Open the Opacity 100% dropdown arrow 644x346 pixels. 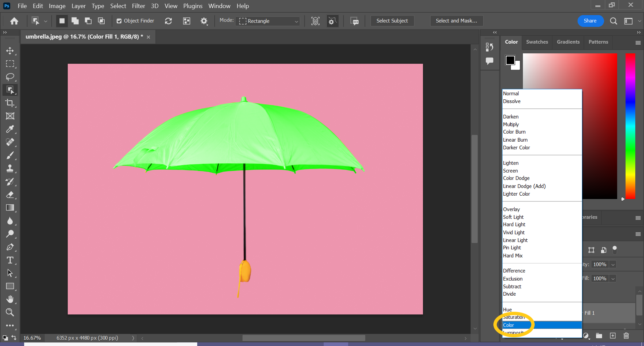[x=613, y=264]
